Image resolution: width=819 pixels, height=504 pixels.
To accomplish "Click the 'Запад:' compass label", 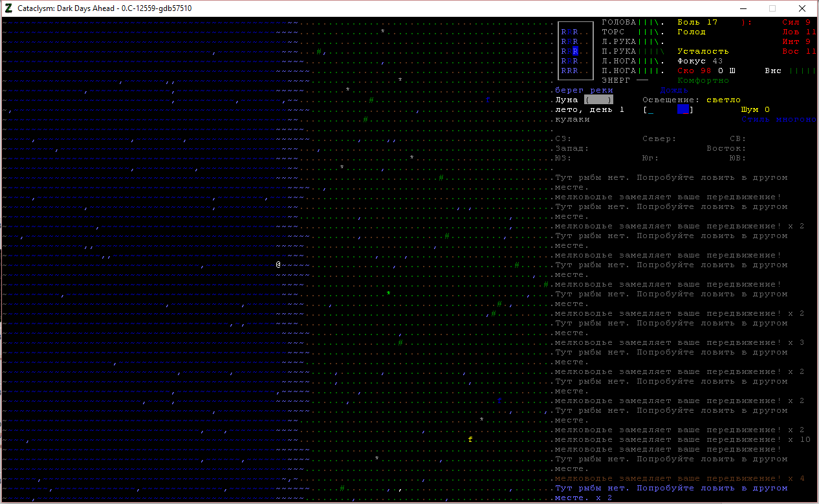I will 572,148.
